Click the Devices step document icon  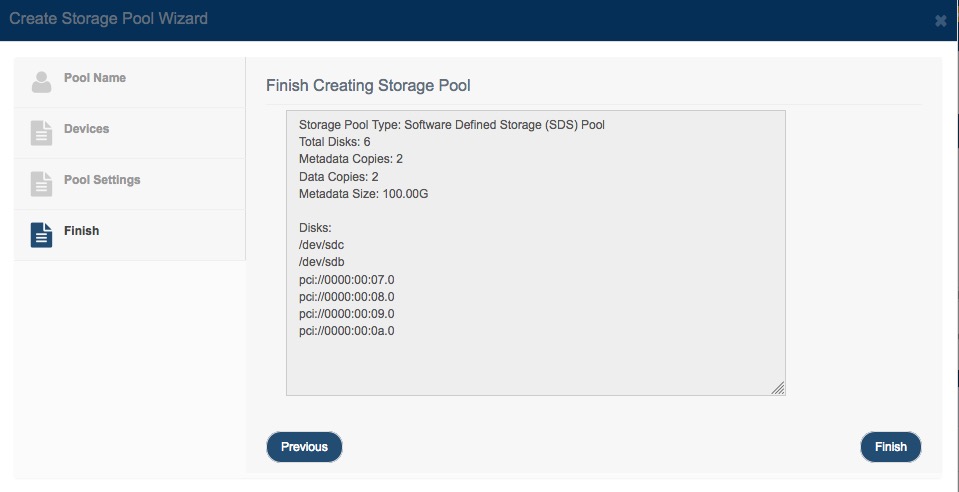point(41,133)
